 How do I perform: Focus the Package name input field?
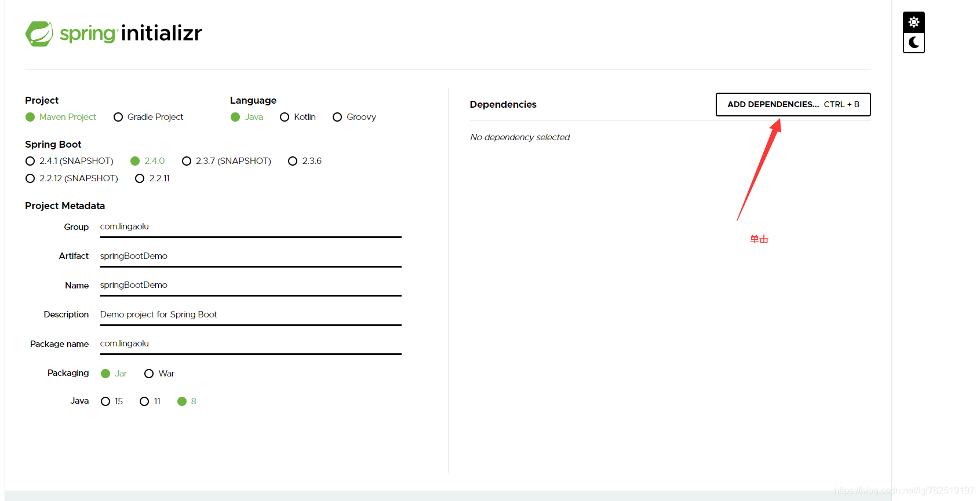click(x=250, y=344)
